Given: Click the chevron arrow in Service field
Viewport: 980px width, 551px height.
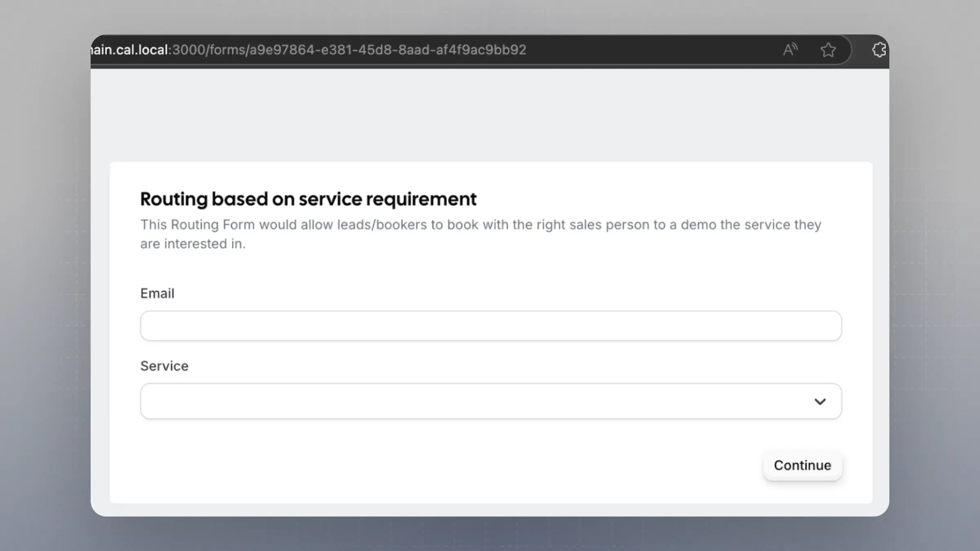Looking at the screenshot, I should pos(820,402).
